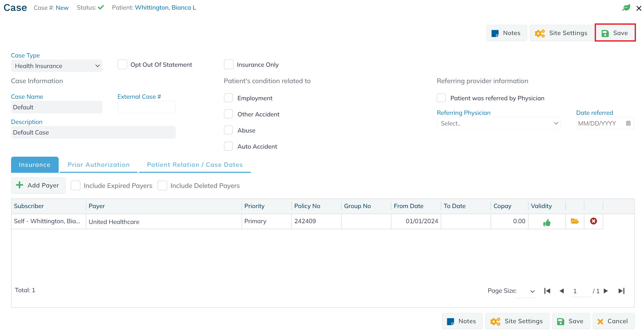Cancel the case dialog
The width and height of the screenshot is (644, 333).
[x=613, y=321]
